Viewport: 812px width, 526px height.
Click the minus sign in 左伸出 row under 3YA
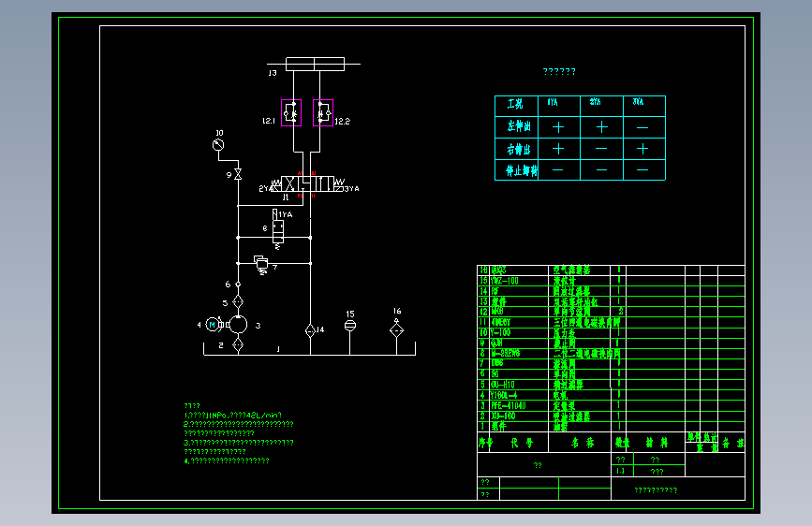(642, 128)
